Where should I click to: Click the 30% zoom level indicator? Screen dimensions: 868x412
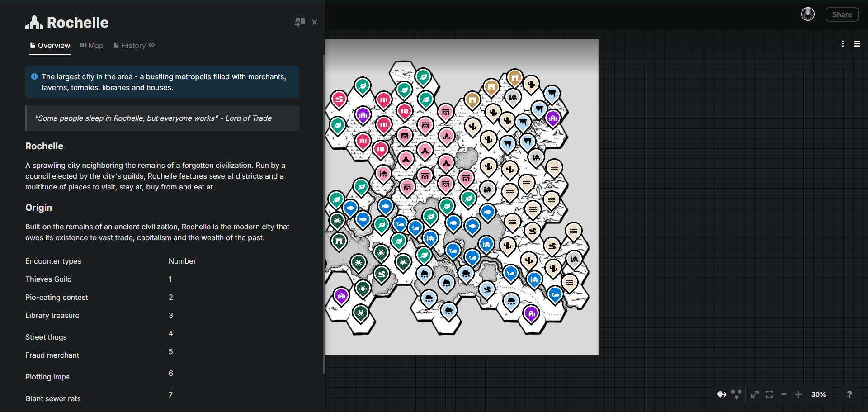click(x=818, y=394)
